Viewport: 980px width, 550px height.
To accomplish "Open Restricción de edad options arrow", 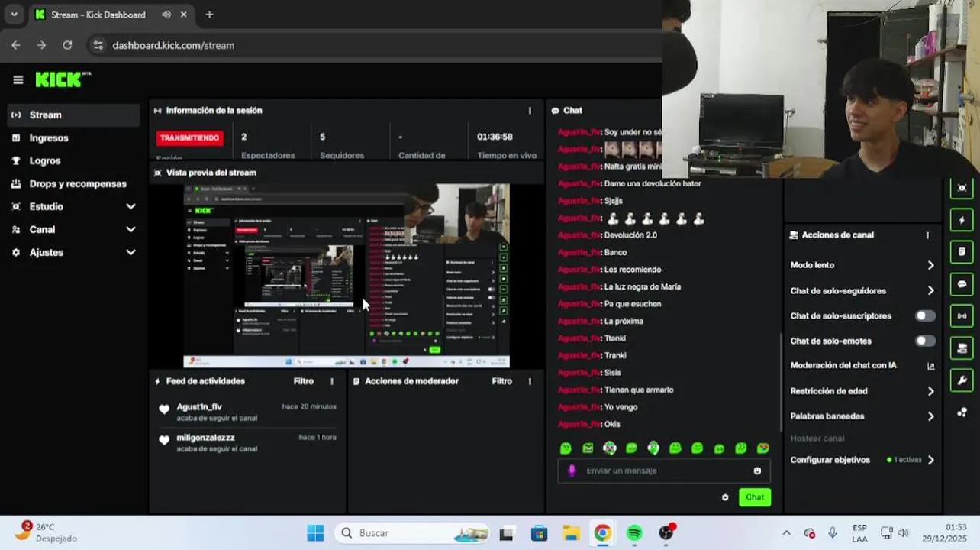I will tap(930, 391).
